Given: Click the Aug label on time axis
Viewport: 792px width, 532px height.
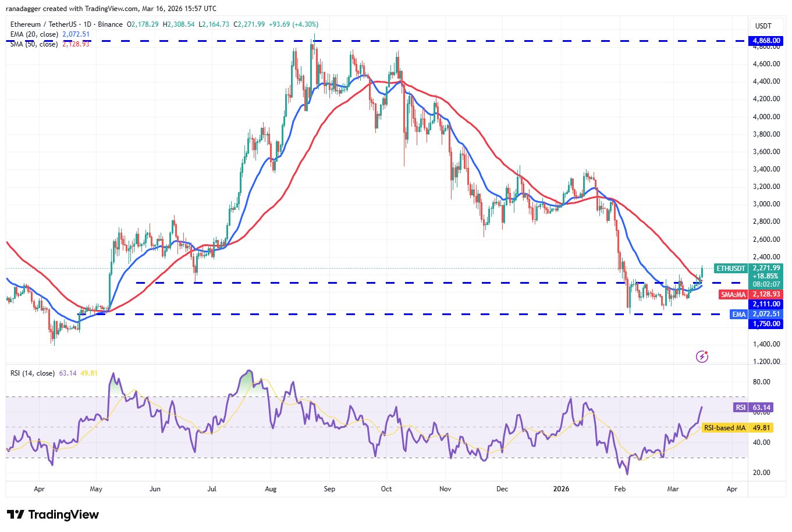Looking at the screenshot, I should point(269,489).
